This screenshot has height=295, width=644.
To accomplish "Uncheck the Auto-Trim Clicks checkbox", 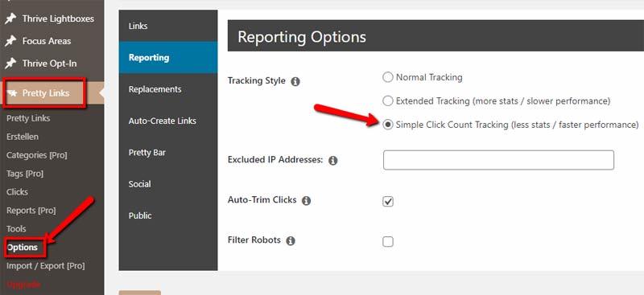I will (x=388, y=202).
